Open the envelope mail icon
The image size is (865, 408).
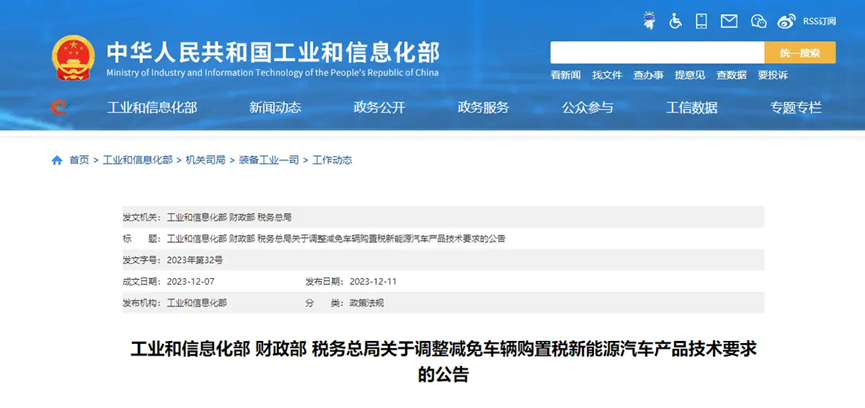pos(729,20)
